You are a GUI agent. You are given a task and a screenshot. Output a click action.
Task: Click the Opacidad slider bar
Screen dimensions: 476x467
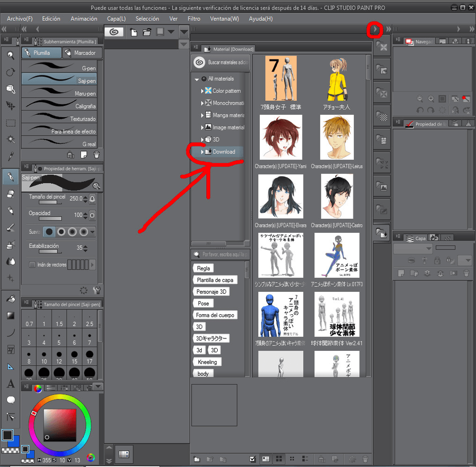click(51, 218)
